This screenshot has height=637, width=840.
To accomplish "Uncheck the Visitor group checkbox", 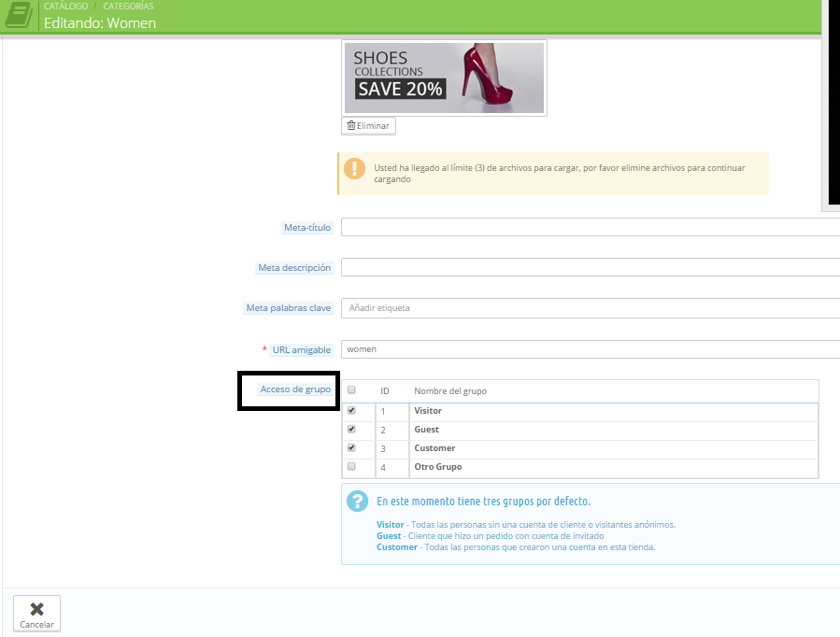I will 351,410.
